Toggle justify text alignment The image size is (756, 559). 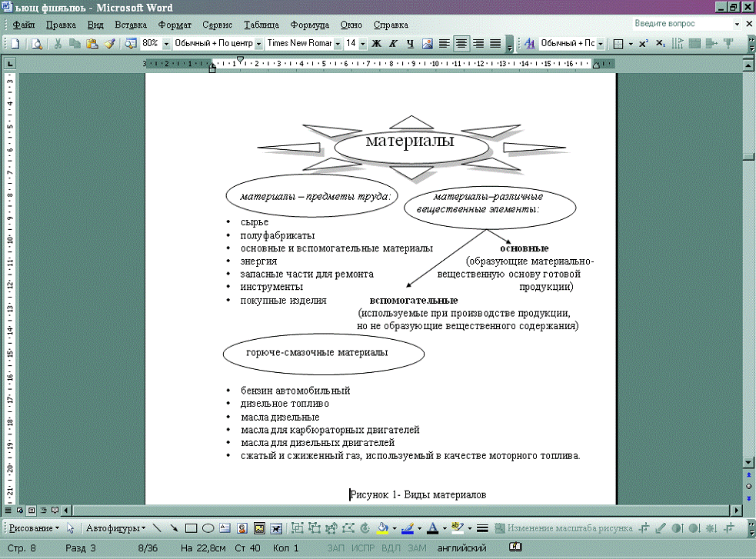[496, 44]
